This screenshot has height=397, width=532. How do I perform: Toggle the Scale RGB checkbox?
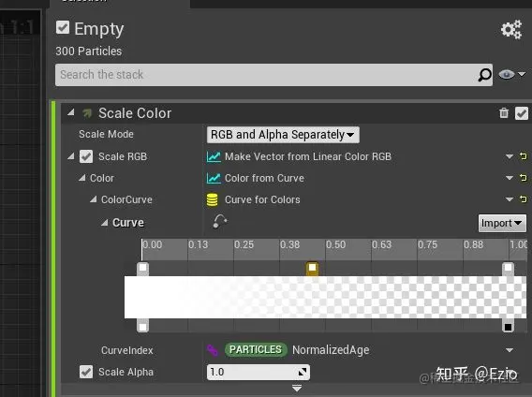[x=86, y=156]
